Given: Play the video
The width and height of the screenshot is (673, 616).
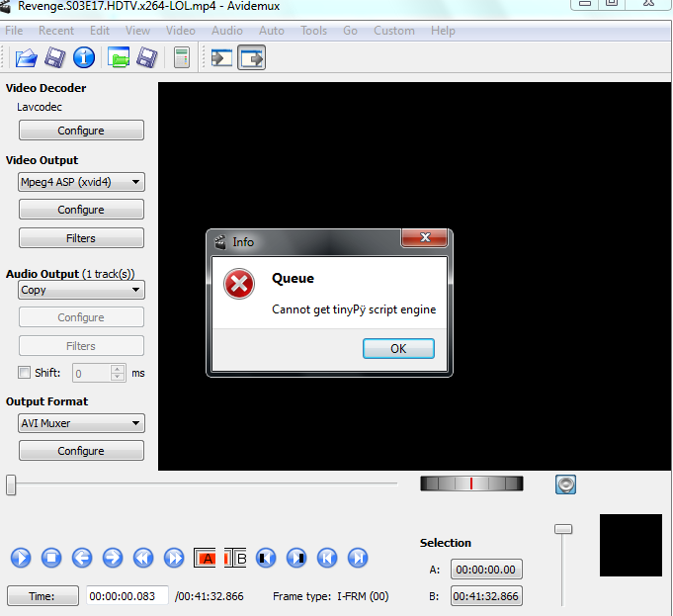Looking at the screenshot, I should pyautogui.click(x=21, y=558).
